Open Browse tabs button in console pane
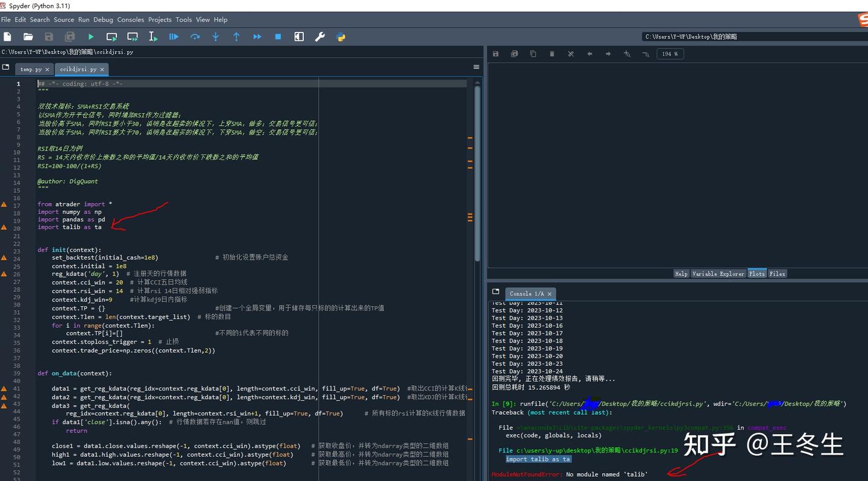 click(x=495, y=292)
